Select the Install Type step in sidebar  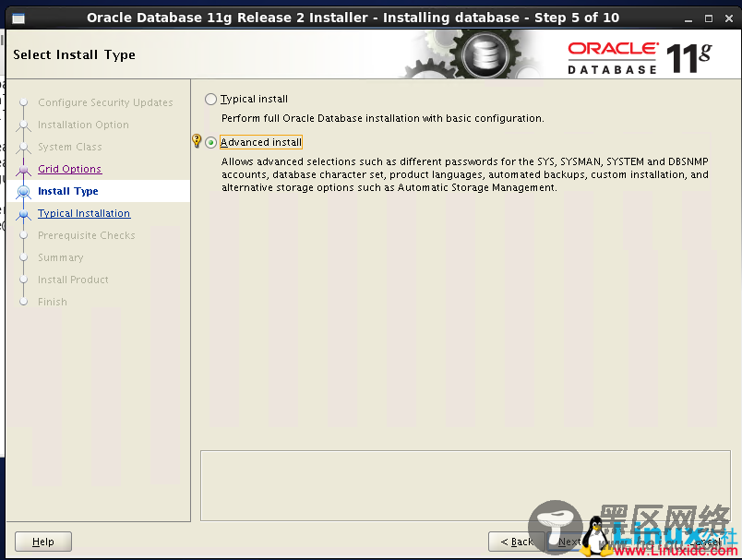[68, 191]
